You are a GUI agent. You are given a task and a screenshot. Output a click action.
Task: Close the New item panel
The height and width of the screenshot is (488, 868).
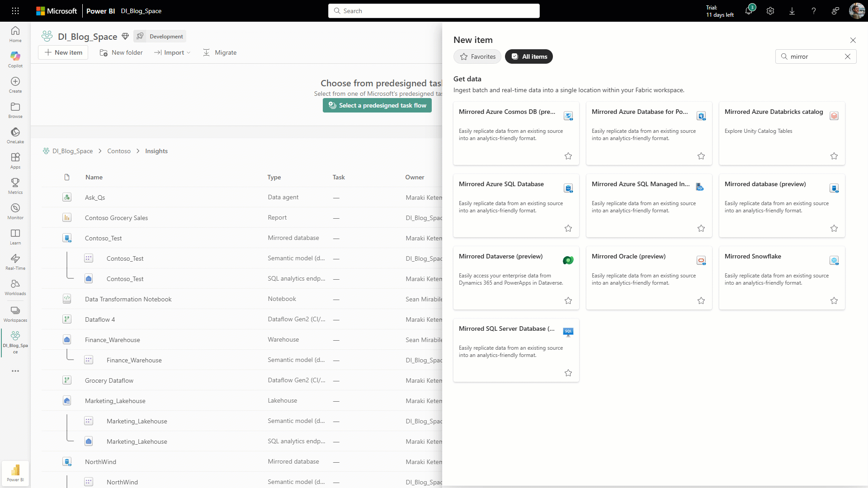(853, 40)
